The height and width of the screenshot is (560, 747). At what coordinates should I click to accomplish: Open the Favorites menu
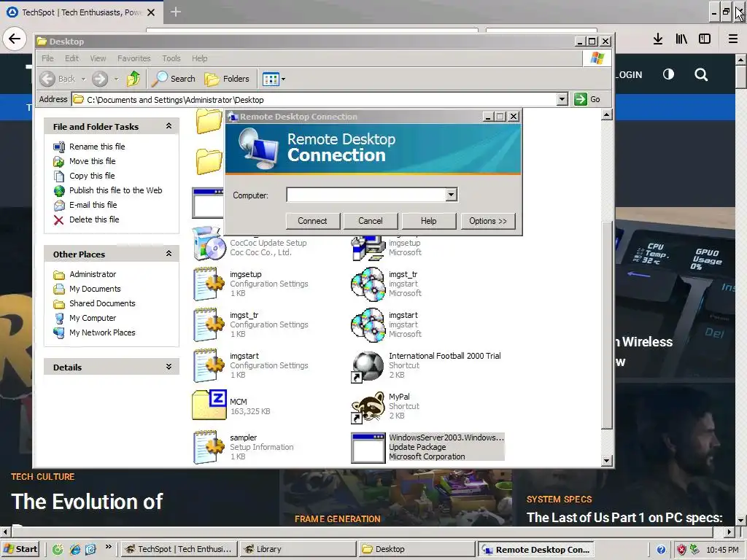(134, 58)
